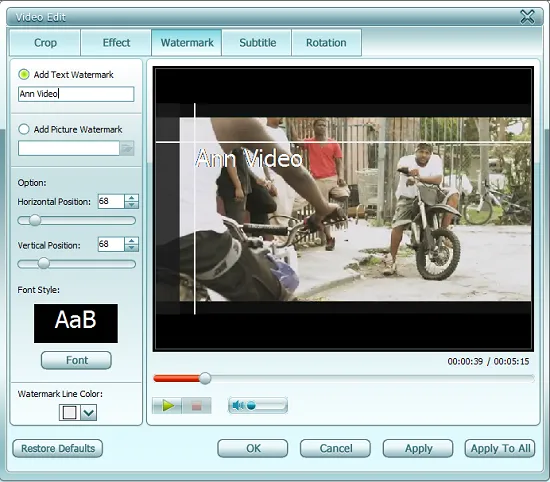Image resolution: width=550 pixels, height=482 pixels.
Task: Decrease the Horizontal Position value
Action: [132, 205]
